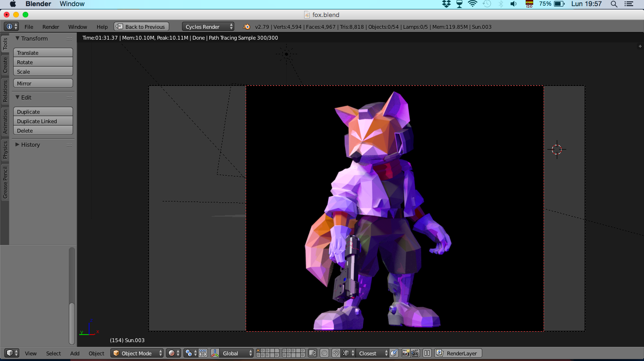This screenshot has height=361, width=644.
Task: Open the editor type selector in viewport header
Action: (x=9, y=353)
